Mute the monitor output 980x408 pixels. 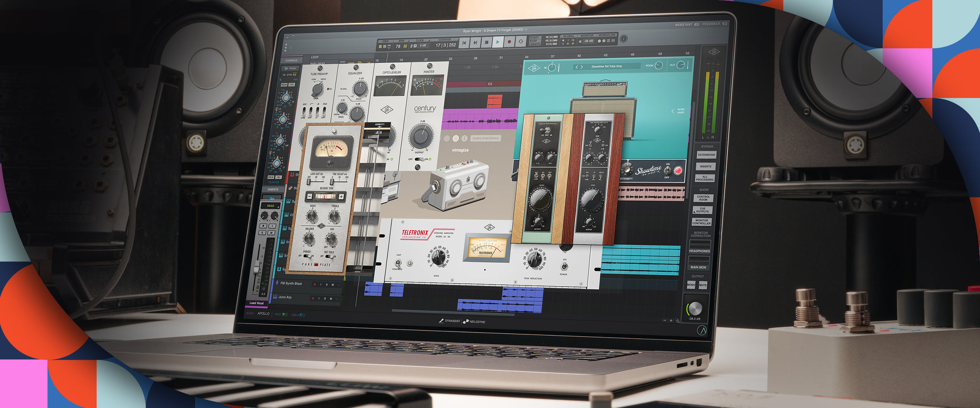click(702, 285)
